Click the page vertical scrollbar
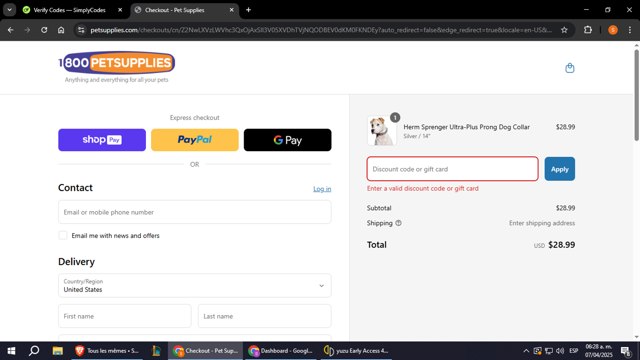640x360 pixels. click(x=636, y=95)
